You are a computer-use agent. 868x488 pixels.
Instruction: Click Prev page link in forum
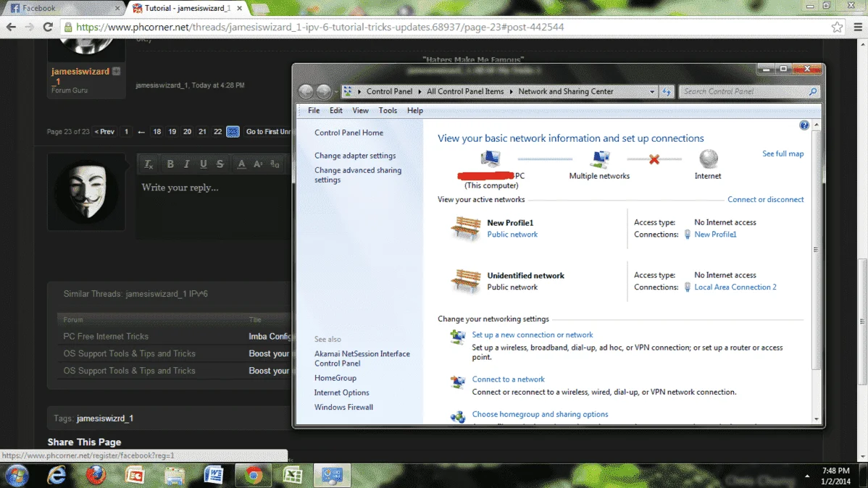tap(104, 131)
